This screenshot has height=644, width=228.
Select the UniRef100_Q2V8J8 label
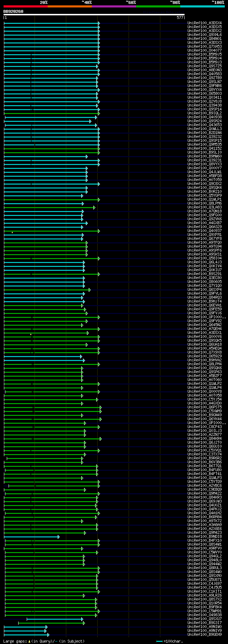(204, 102)
